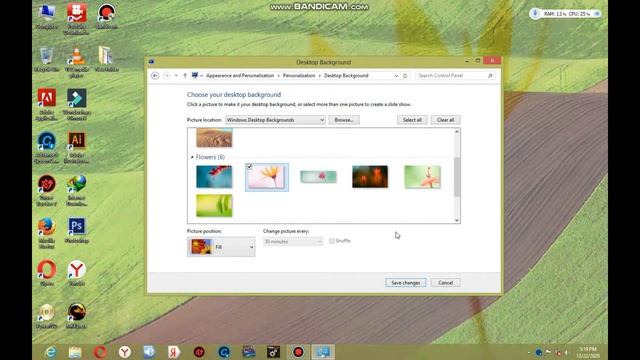Go back in Control Panel navigation

pos(155,76)
